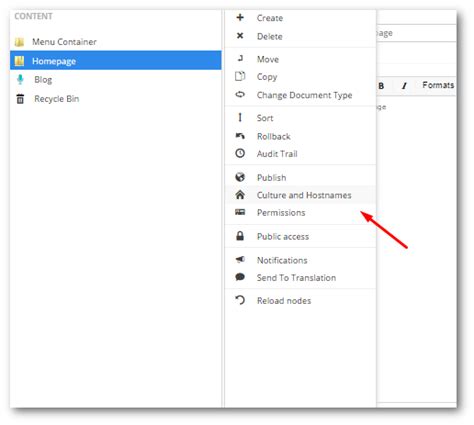Viewport: 474px width, 425px height.
Task: Click the clock icon beside Audit Trail
Action: click(240, 153)
